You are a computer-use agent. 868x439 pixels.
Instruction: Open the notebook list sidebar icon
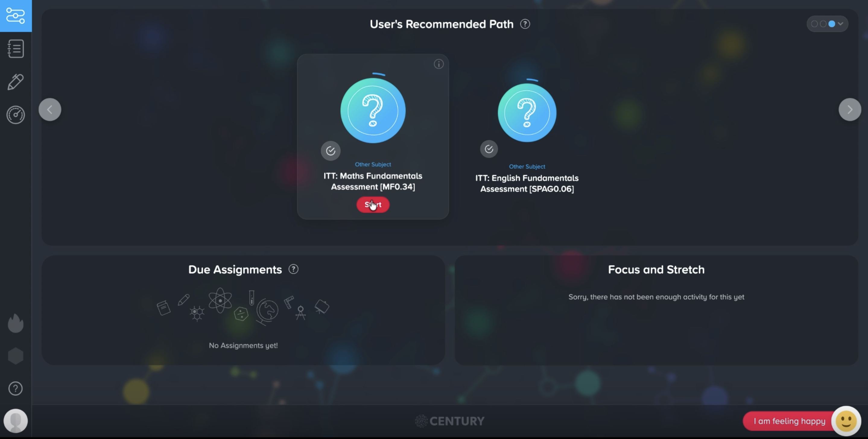coord(15,49)
